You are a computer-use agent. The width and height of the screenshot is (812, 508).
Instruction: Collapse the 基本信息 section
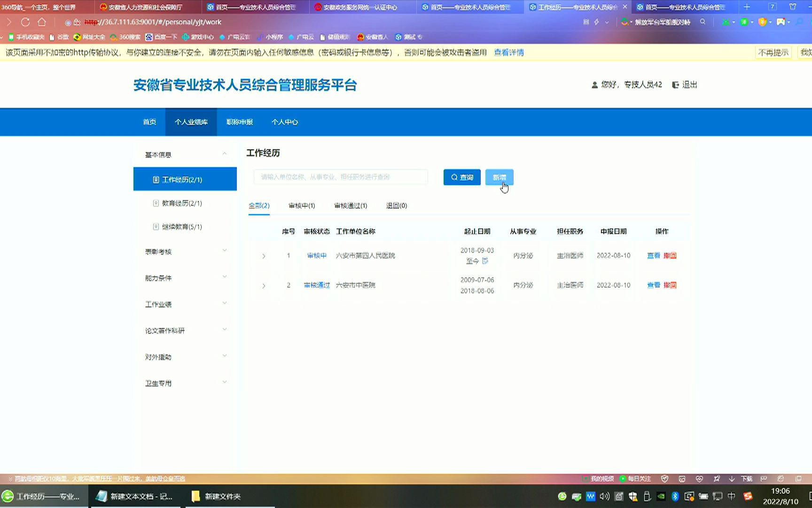[224, 153]
